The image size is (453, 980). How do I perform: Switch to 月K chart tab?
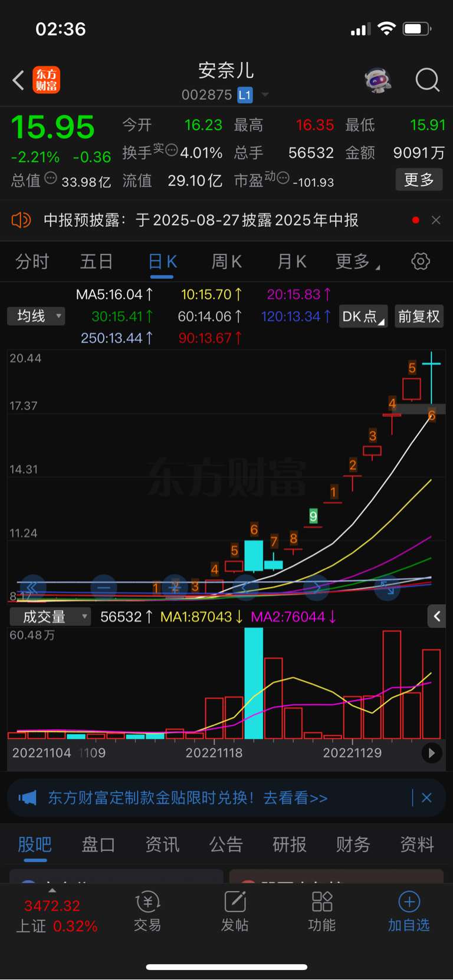(291, 262)
